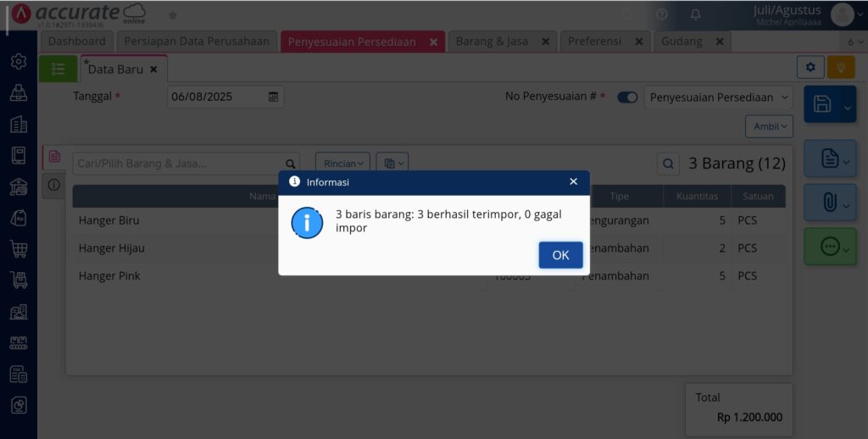Open the Rincian dropdown
Viewport: 868px width, 439px height.
[342, 164]
